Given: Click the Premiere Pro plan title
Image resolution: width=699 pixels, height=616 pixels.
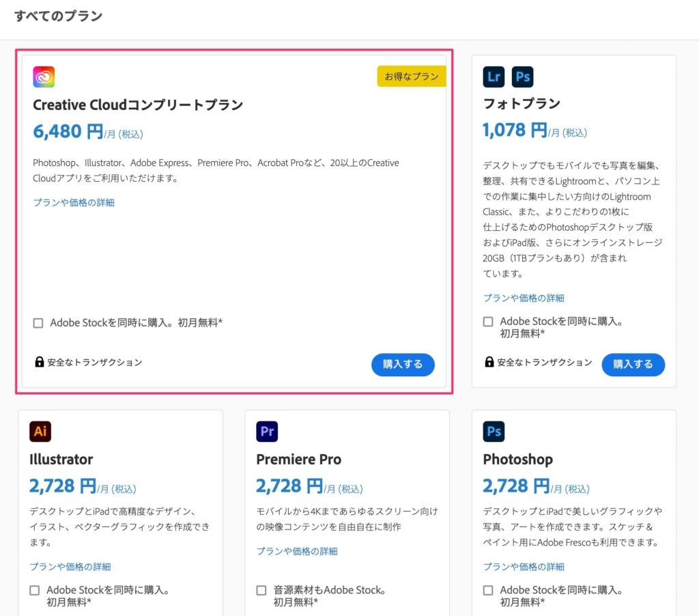Looking at the screenshot, I should click(x=299, y=460).
